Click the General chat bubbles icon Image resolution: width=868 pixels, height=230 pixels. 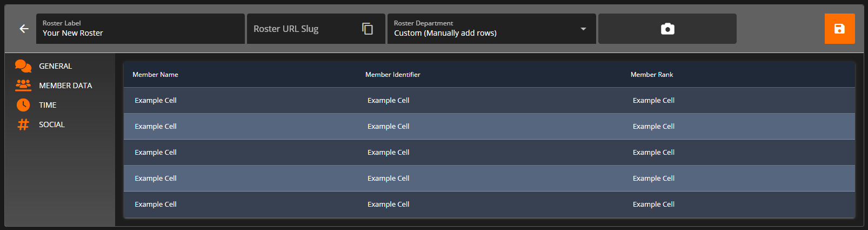point(23,66)
